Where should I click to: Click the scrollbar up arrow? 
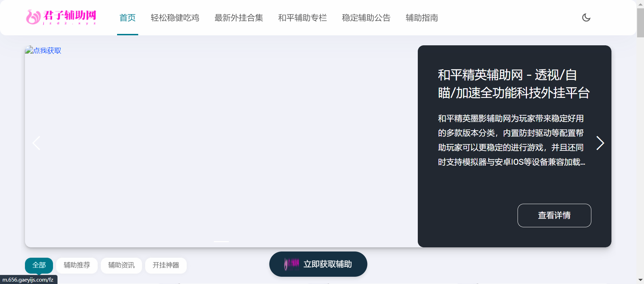[640, 4]
